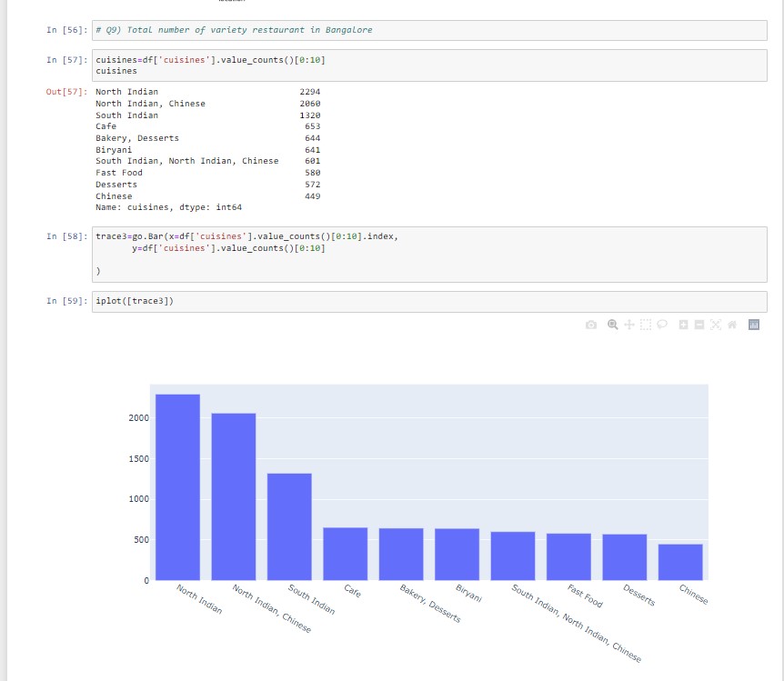Viewport: 784px width, 681px height.
Task: Click the Out[57] output prompt
Action: (x=67, y=92)
